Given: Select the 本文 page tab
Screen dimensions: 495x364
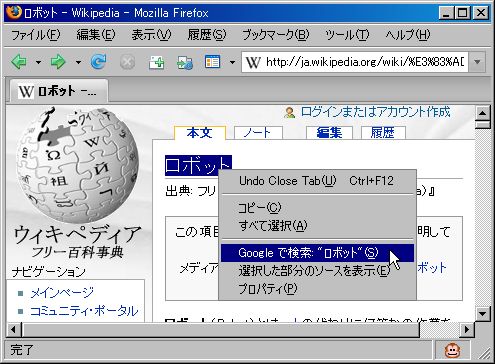Looking at the screenshot, I should click(x=200, y=133).
